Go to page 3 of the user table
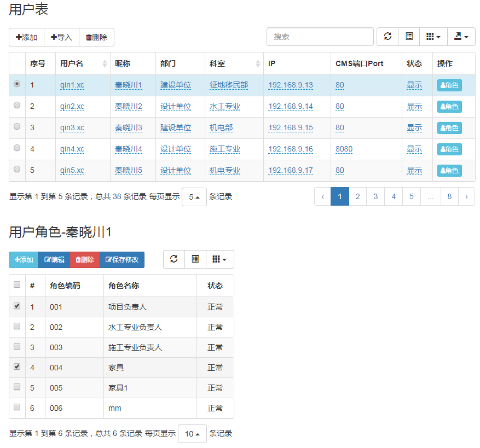Viewport: 480px width, 448px height. (x=375, y=196)
